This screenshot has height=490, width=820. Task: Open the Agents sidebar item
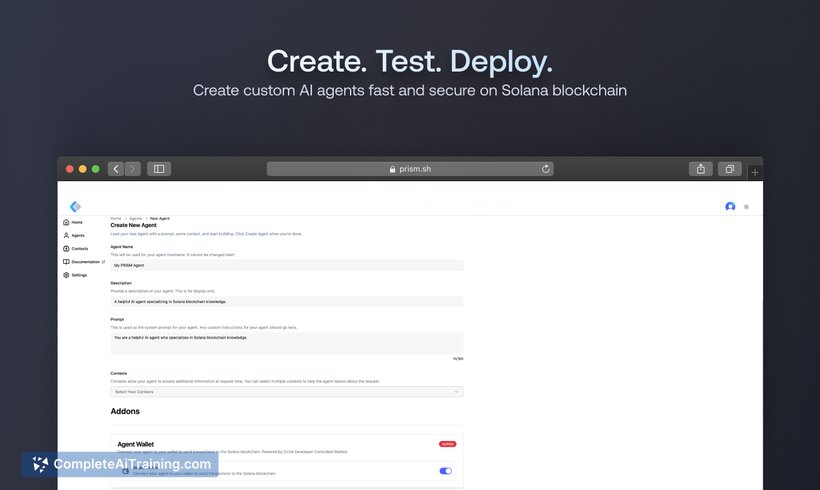74,235
